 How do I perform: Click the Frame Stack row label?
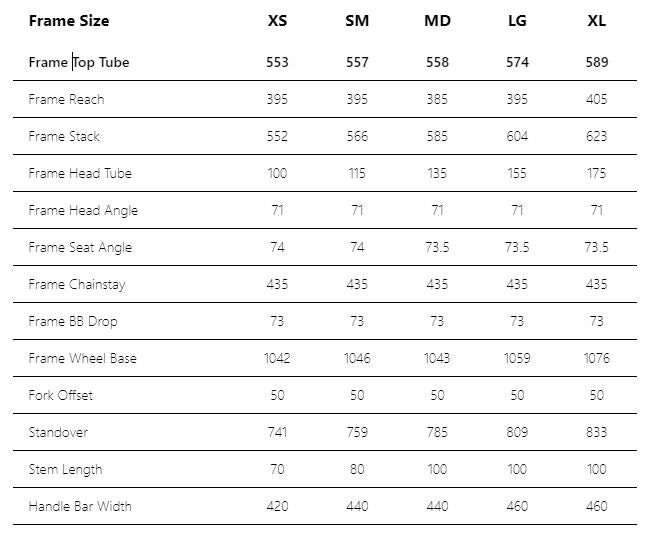[64, 136]
